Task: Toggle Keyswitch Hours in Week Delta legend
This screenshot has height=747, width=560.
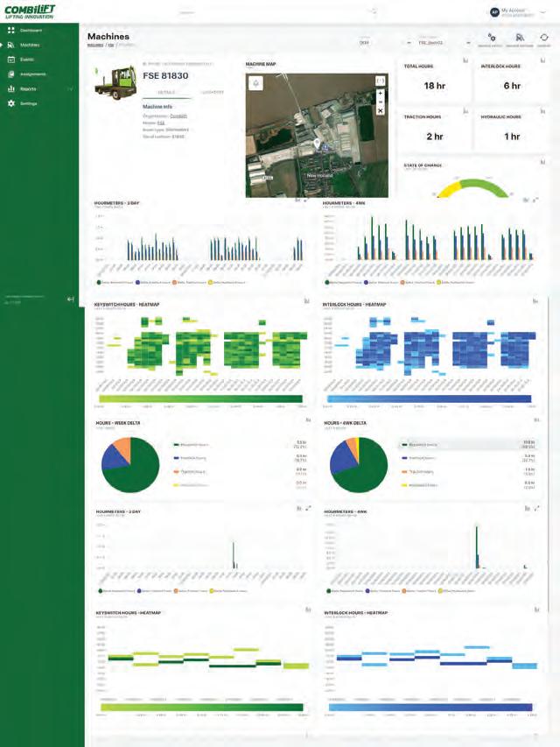Action: (x=191, y=445)
